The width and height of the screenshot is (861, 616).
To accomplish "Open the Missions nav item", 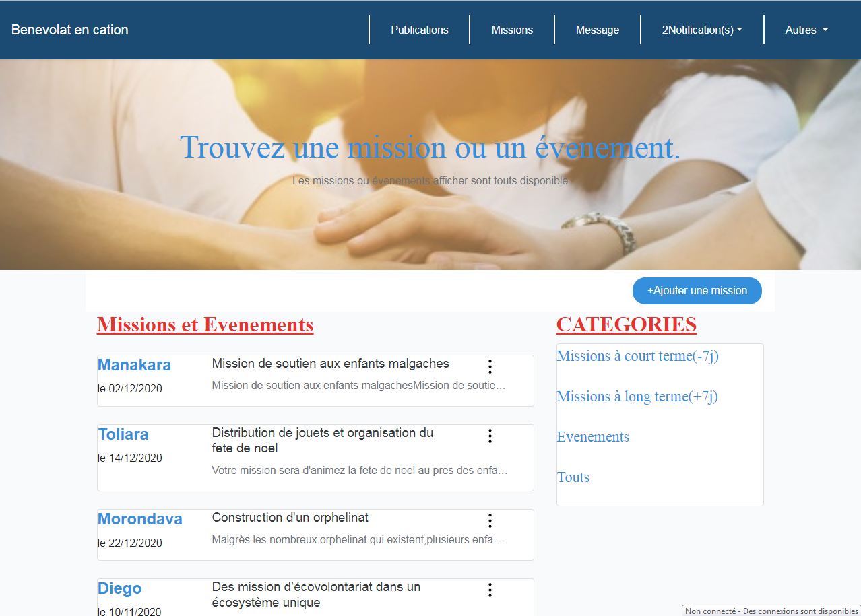I will [x=512, y=30].
